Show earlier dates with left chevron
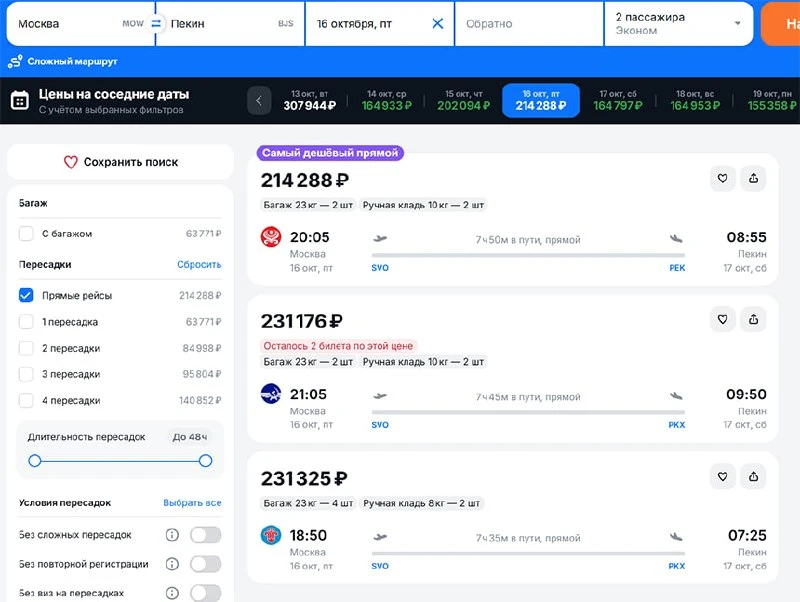800x602 pixels. click(259, 101)
